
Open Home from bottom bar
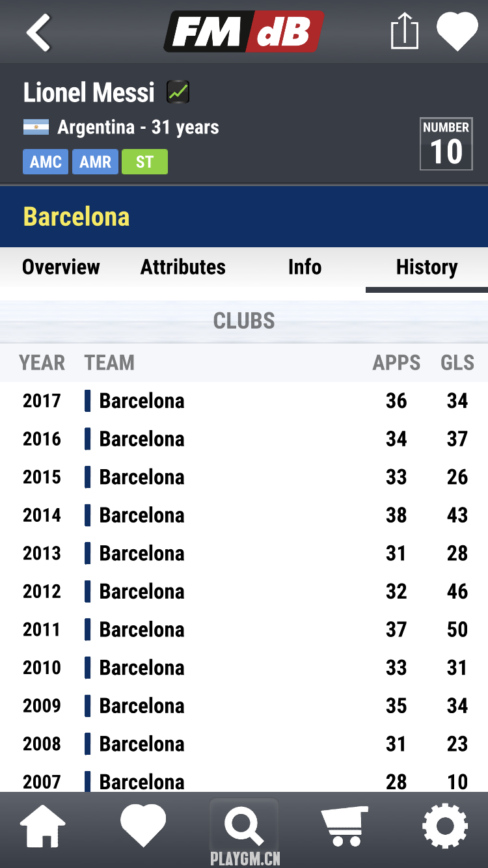point(43,826)
